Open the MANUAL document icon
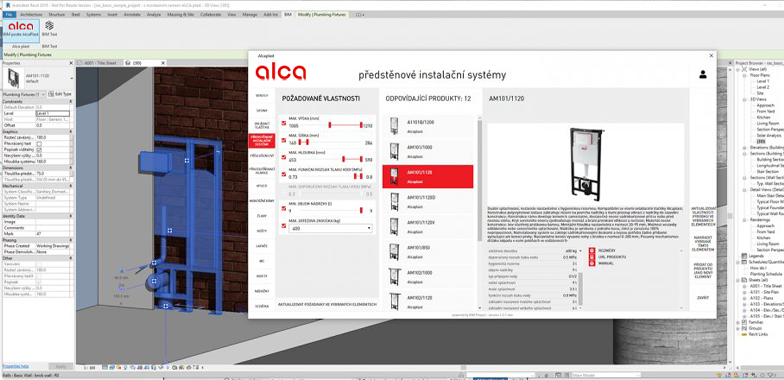Viewport: 784px width, 380px height. point(592,263)
